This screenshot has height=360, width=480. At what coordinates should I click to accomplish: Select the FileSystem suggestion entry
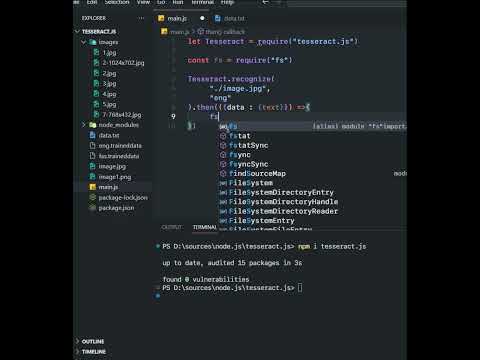[251, 183]
